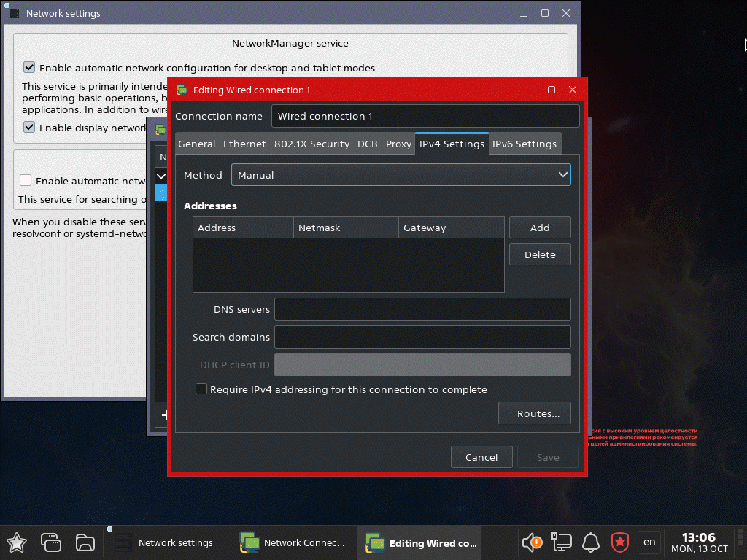
Task: Switch to Network Connections taskbar window
Action: [293, 542]
